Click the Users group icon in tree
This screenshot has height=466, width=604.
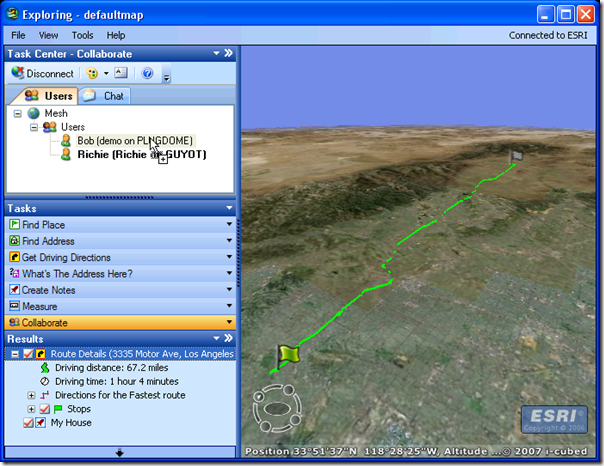pos(49,127)
